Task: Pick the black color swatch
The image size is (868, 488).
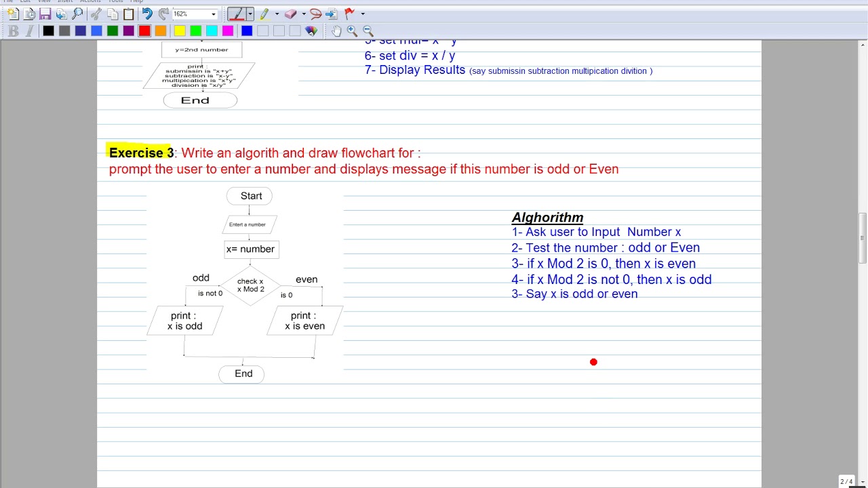Action: coord(48,30)
